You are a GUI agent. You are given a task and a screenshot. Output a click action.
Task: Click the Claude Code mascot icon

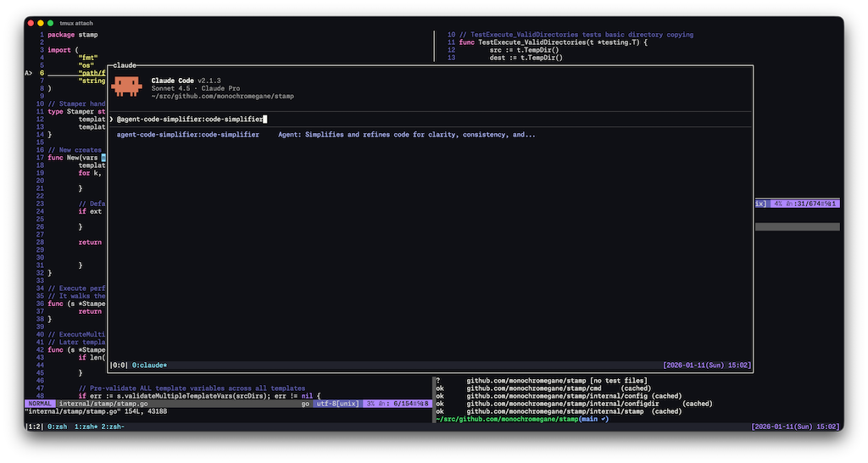(126, 86)
